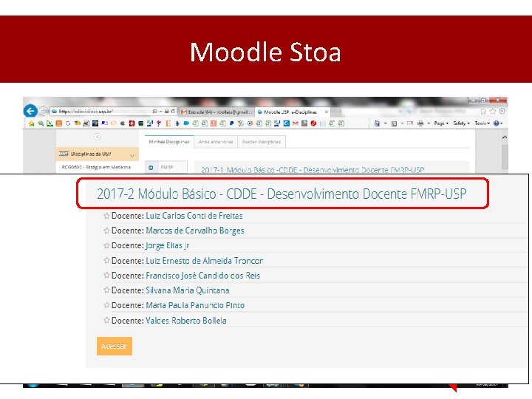
Task: Click the vertical scrollbar thumb
Action: point(505,157)
